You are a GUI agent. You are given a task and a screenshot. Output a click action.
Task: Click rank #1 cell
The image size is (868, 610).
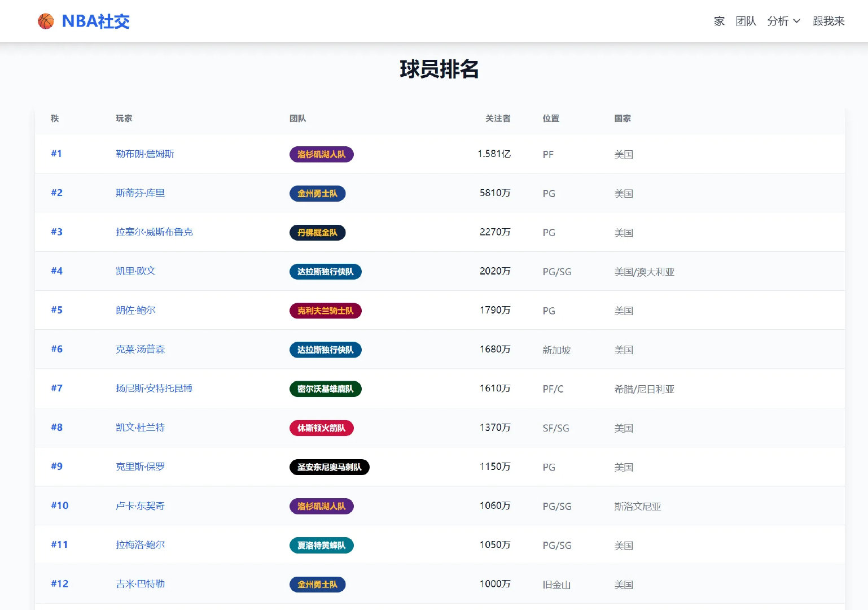(56, 154)
